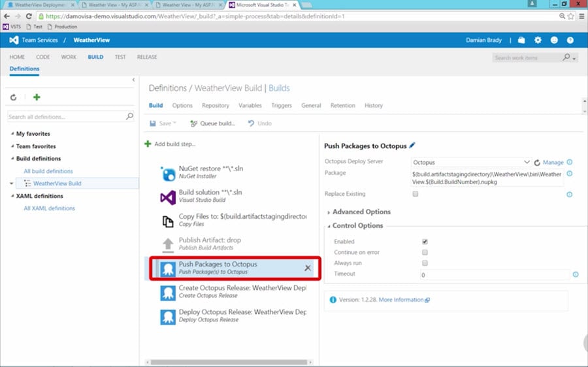Click the browser back arrow
Image resolution: width=588 pixels, height=367 pixels.
pos(7,16)
